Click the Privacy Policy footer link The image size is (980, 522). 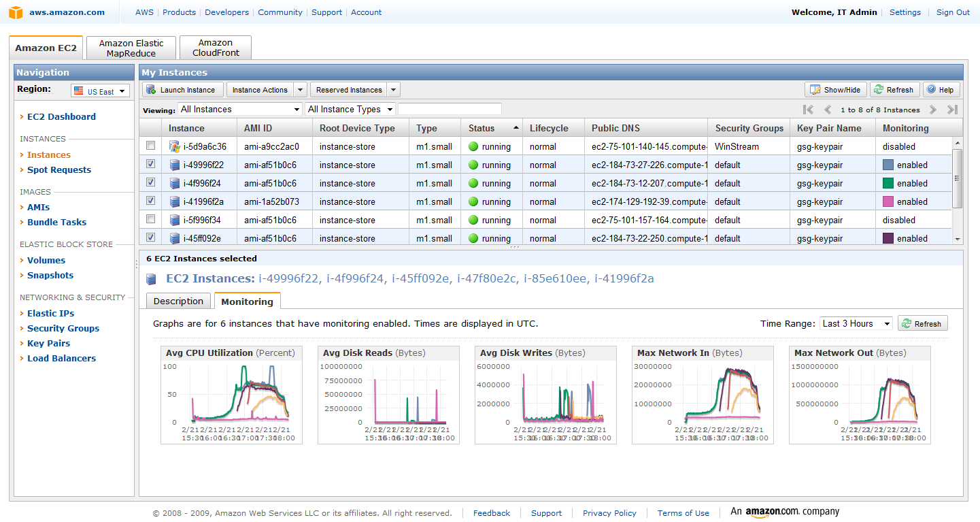(609, 513)
